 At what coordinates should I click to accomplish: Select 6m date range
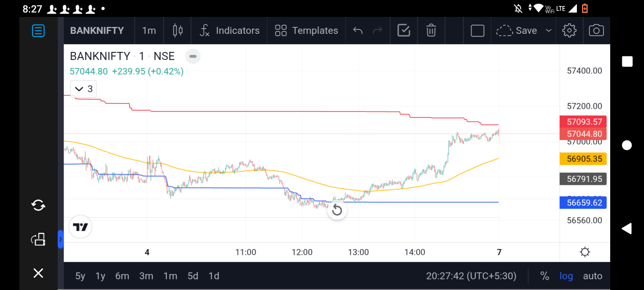[x=122, y=276]
